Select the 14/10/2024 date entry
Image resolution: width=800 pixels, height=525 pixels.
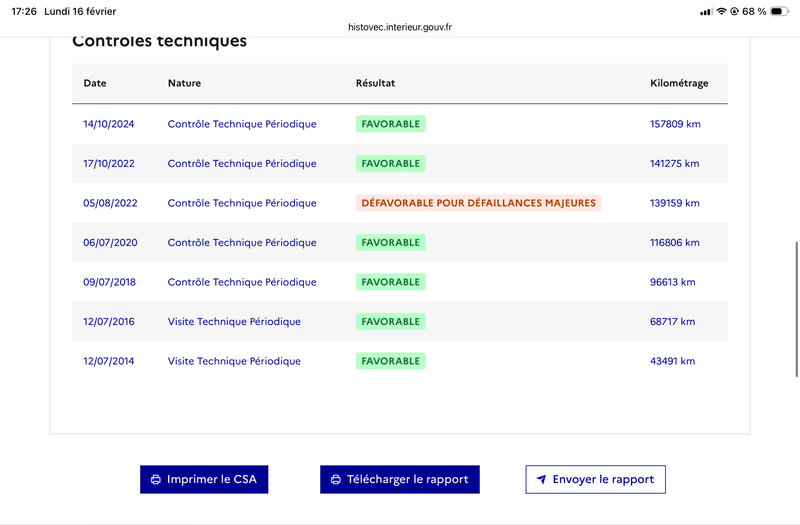point(109,124)
